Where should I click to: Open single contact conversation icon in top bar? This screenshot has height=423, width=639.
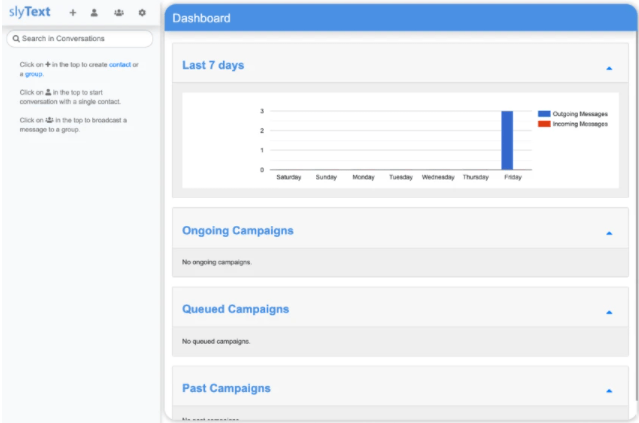(94, 13)
